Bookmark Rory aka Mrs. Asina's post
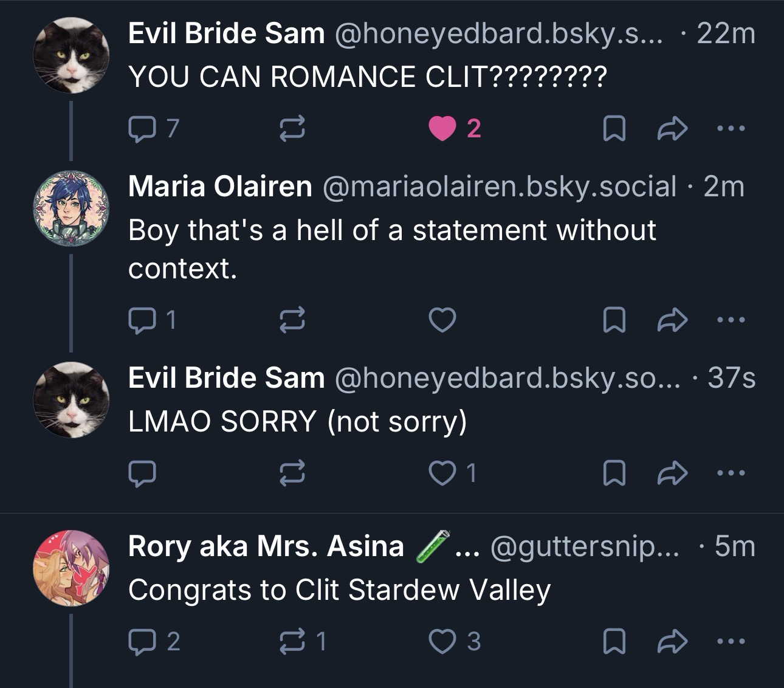The image size is (784, 688). [x=614, y=641]
